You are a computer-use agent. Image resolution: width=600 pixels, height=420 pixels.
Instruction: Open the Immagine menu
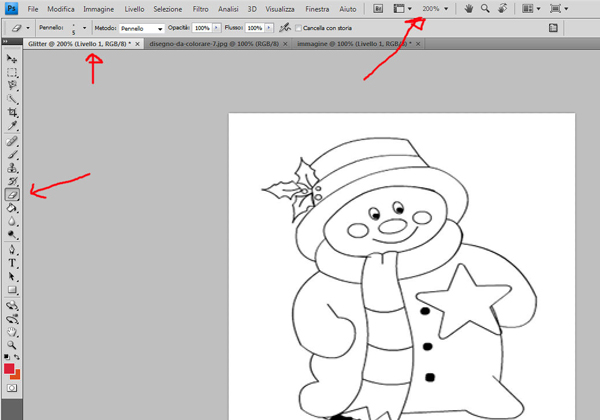pyautogui.click(x=98, y=9)
